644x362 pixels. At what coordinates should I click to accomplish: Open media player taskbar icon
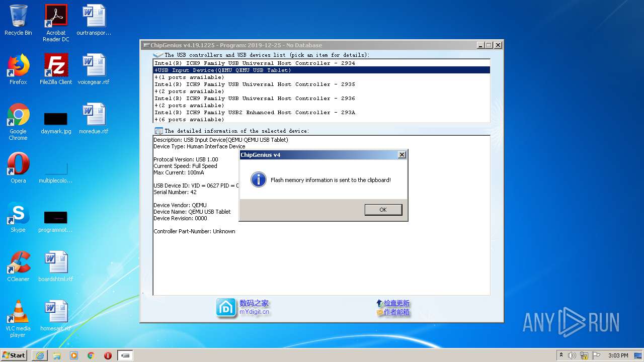pos(74,355)
